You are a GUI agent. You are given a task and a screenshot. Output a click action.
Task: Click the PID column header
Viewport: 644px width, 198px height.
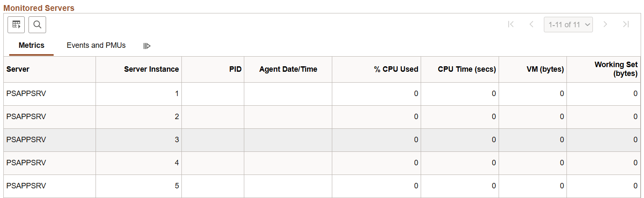coord(235,69)
